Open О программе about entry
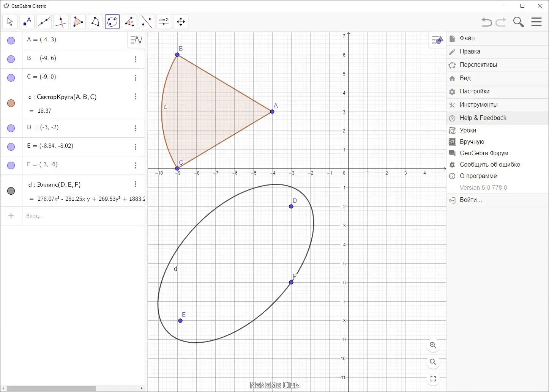 pyautogui.click(x=498, y=176)
